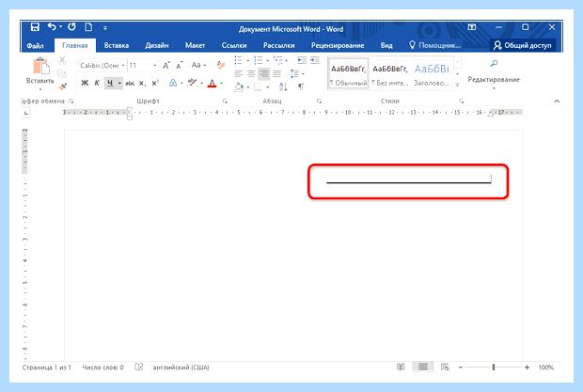
Task: Select the Обычный style
Action: click(348, 73)
